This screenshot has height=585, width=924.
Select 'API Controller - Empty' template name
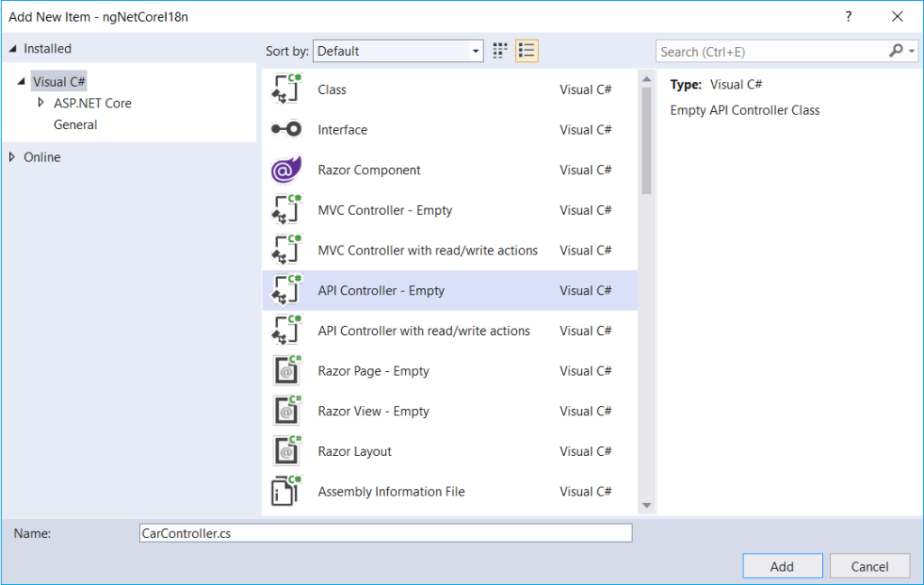381,290
